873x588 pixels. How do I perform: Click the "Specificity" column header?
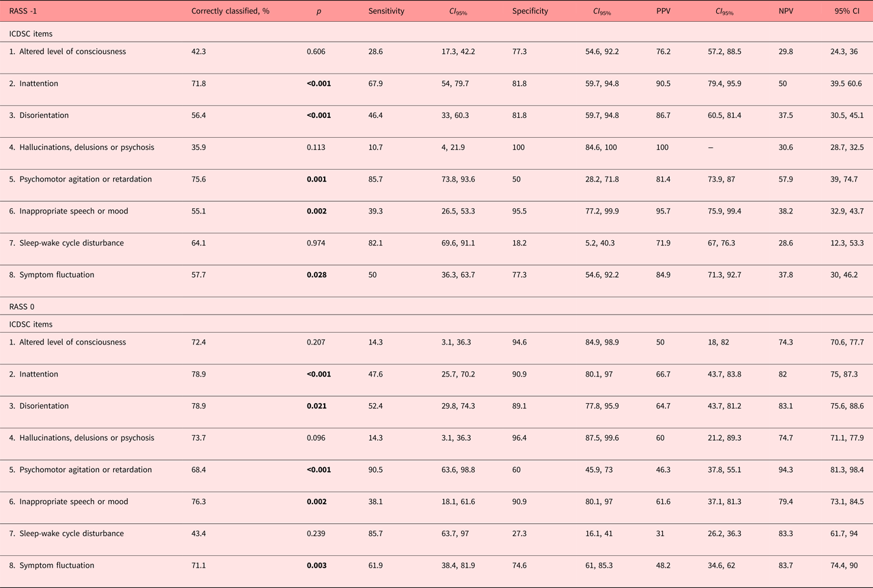click(530, 12)
